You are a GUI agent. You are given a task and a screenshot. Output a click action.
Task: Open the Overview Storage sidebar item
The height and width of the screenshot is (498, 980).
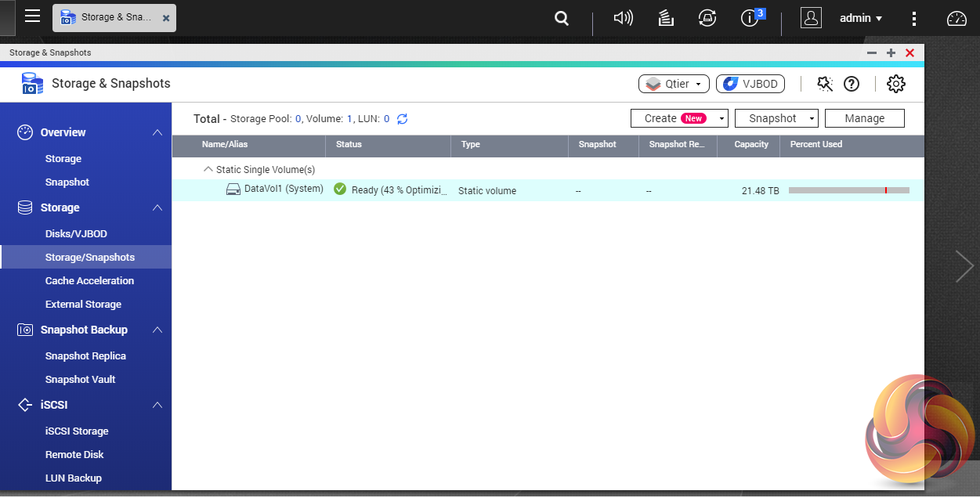63,159
